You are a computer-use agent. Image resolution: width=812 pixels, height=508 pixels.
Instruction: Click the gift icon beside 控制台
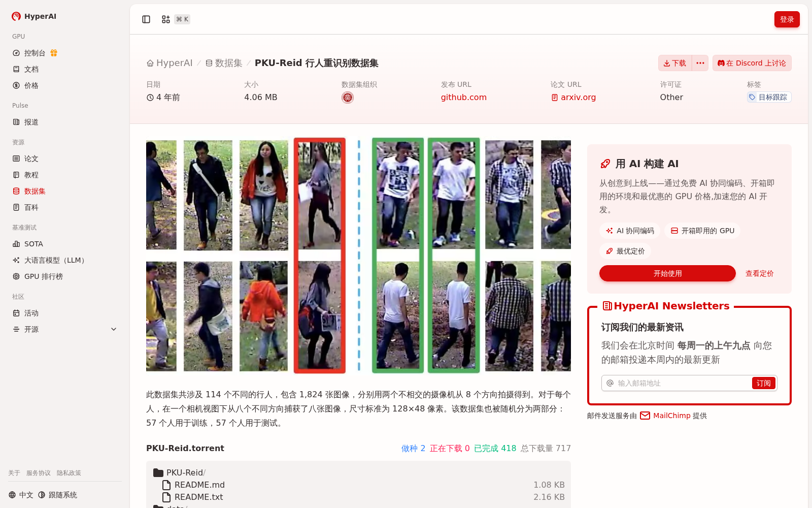(x=54, y=53)
